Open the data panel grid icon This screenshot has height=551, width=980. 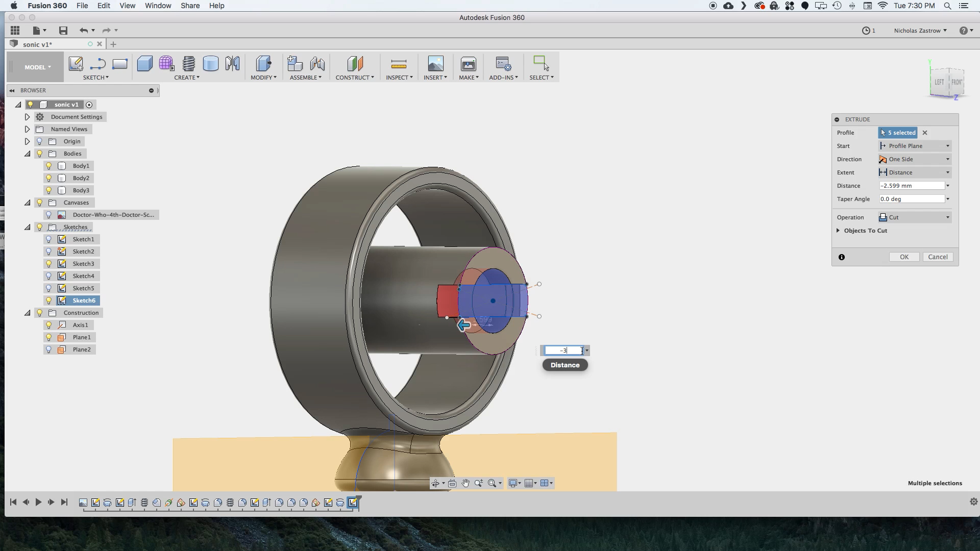15,31
